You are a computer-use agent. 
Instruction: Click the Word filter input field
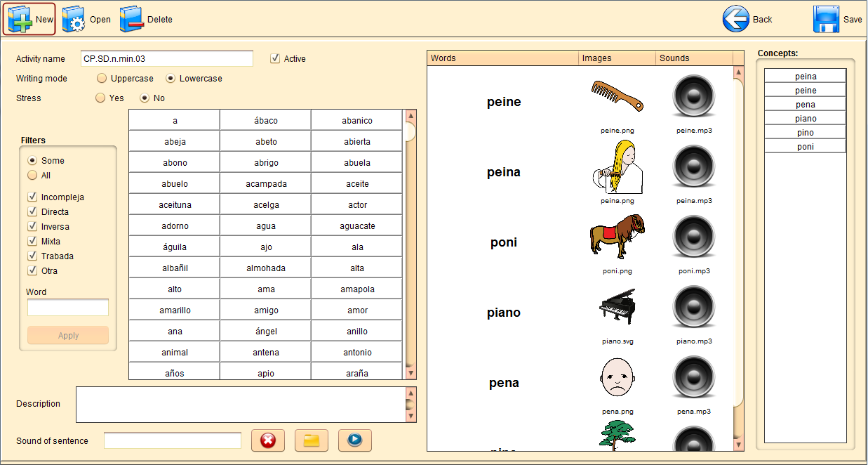click(x=68, y=308)
